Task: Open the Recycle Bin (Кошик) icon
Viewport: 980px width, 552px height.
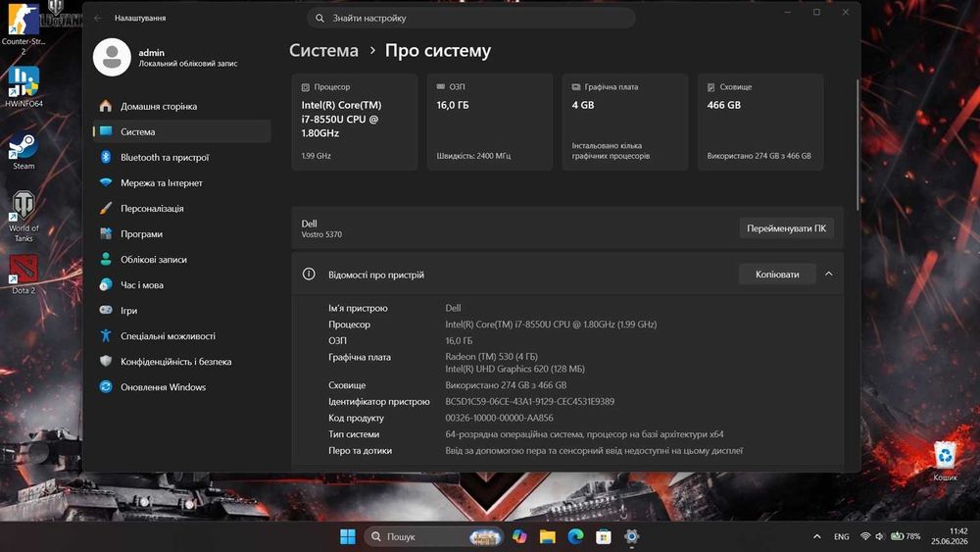Action: tap(945, 461)
